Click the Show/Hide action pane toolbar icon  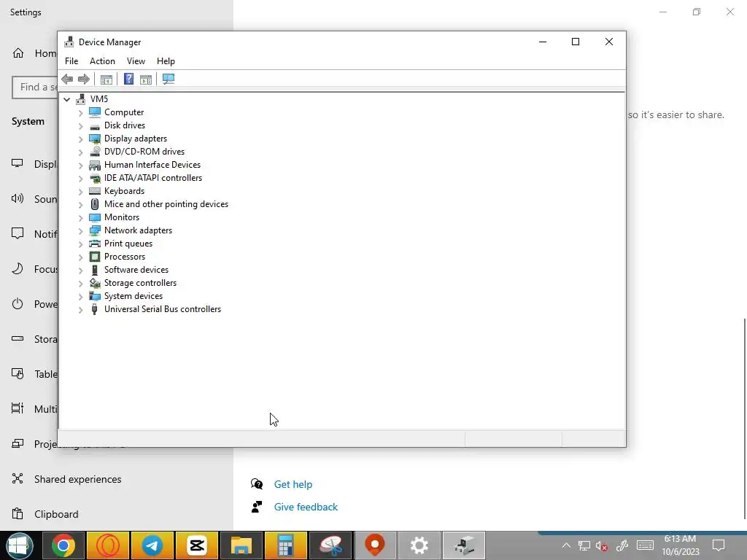(x=146, y=79)
